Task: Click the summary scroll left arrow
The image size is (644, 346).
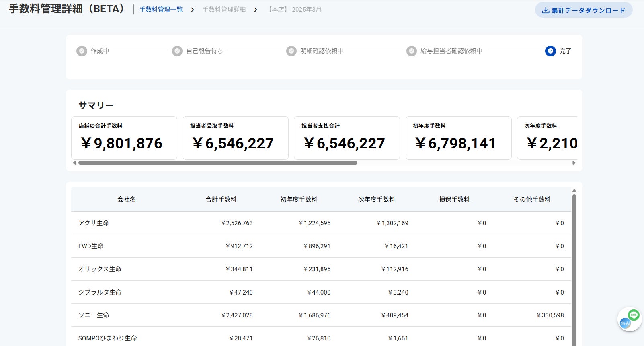Action: pyautogui.click(x=74, y=163)
